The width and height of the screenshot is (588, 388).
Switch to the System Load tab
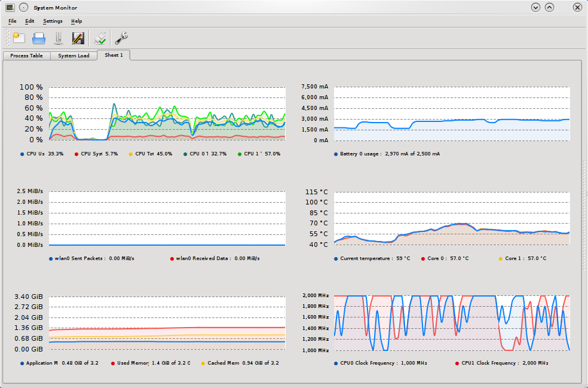(73, 56)
